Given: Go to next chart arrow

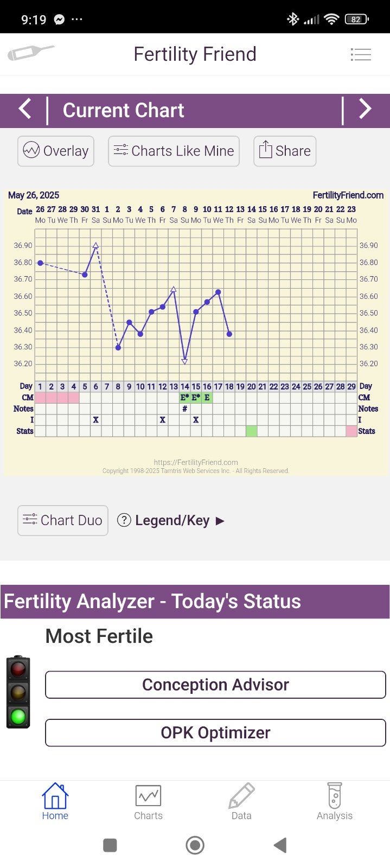Looking at the screenshot, I should pyautogui.click(x=365, y=109).
